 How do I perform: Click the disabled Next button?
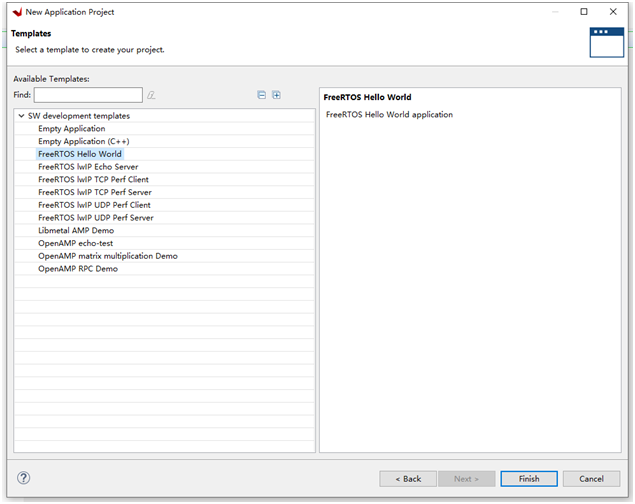click(467, 479)
